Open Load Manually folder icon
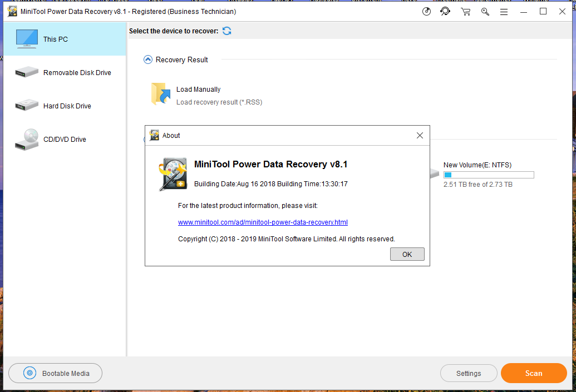The height and width of the screenshot is (392, 576). pos(161,94)
